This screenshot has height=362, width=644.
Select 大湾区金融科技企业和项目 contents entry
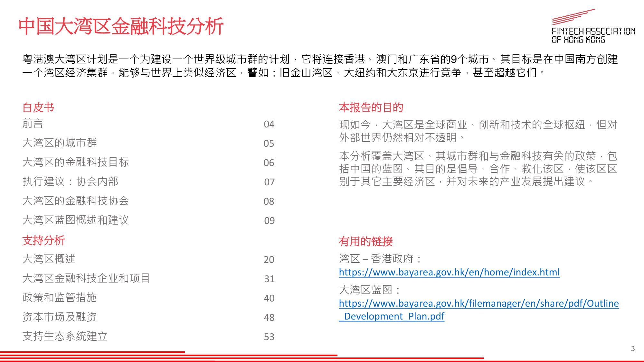(86, 279)
